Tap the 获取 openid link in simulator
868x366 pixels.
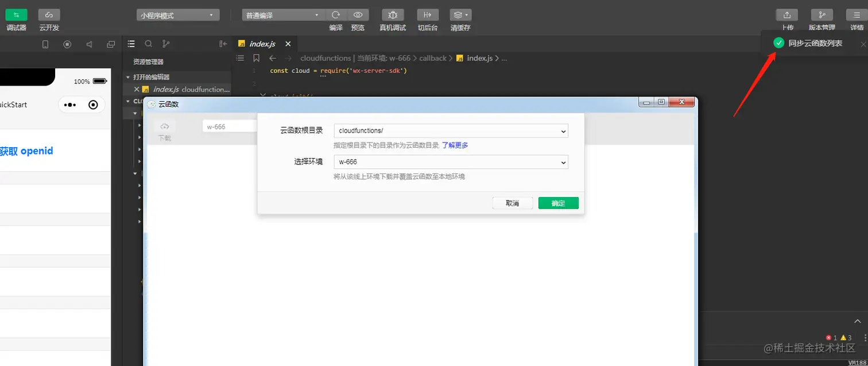point(26,151)
